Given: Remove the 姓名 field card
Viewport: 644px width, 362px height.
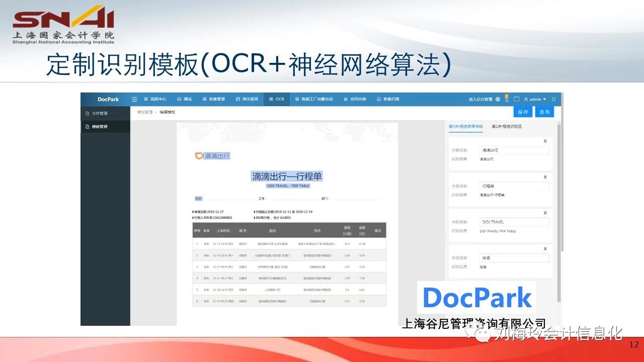Looking at the screenshot, I should click(545, 249).
